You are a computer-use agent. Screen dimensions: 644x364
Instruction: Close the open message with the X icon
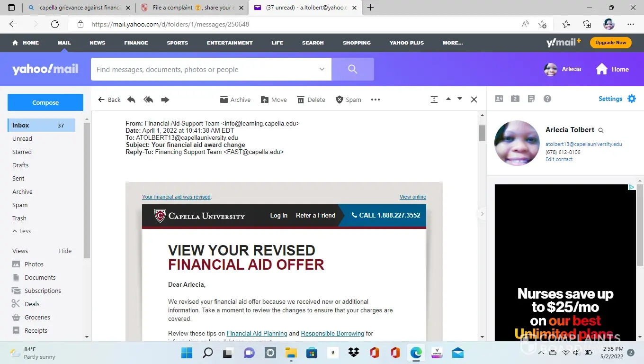474,100
